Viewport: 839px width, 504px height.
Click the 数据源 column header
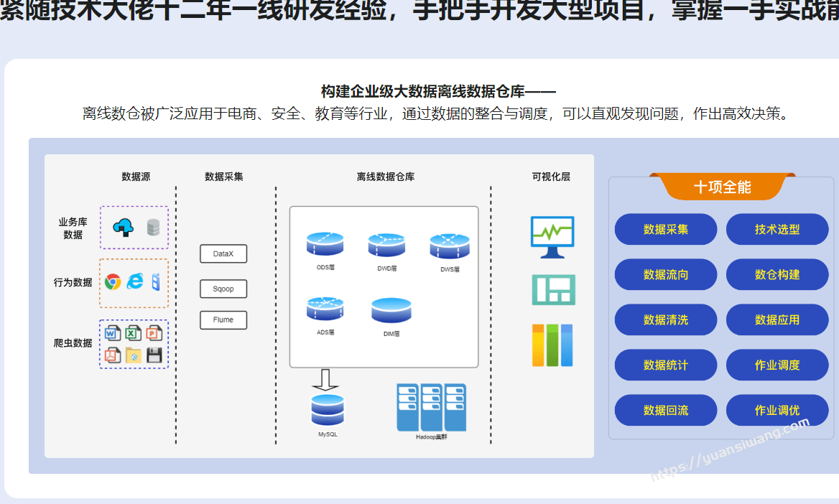[136, 177]
